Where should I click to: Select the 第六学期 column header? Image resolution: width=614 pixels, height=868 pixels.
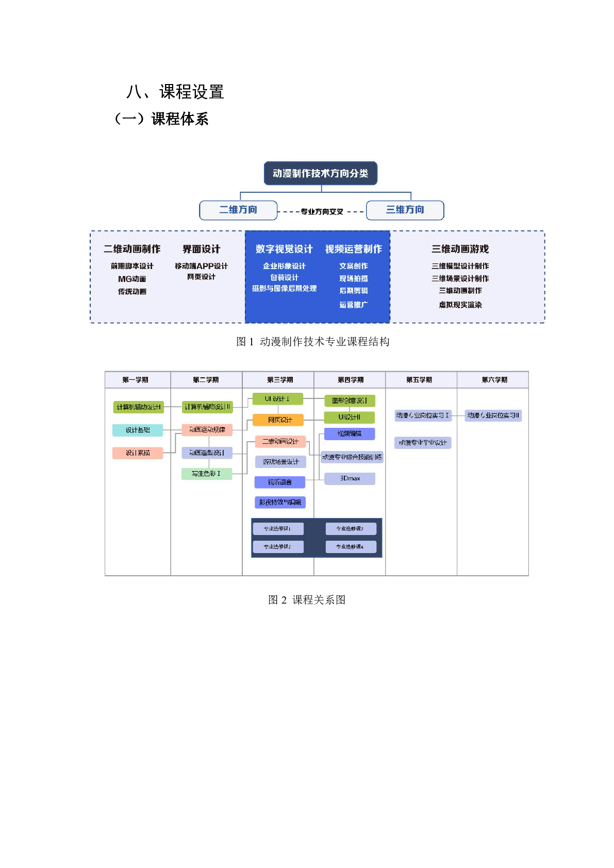494,380
